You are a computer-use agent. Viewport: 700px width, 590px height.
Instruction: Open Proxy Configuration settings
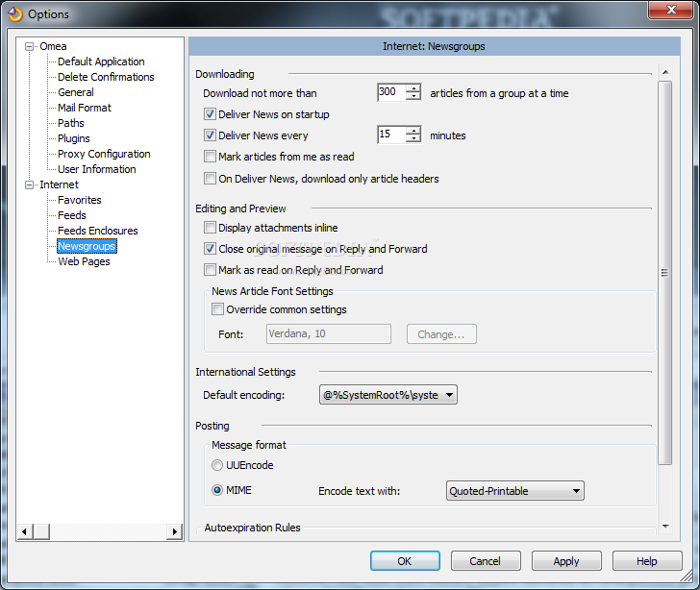104,154
